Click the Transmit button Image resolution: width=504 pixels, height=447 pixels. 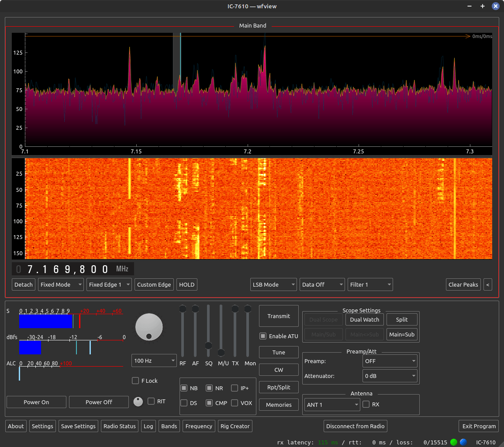pyautogui.click(x=279, y=316)
